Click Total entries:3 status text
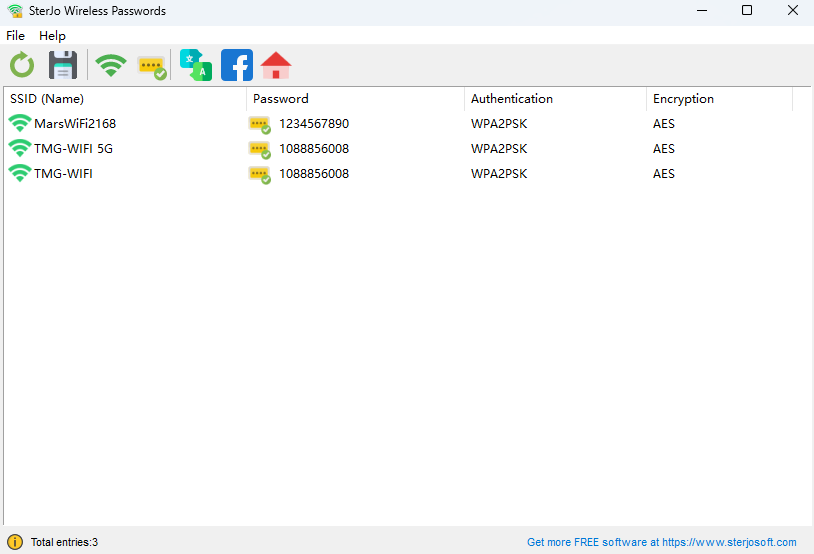 click(64, 542)
